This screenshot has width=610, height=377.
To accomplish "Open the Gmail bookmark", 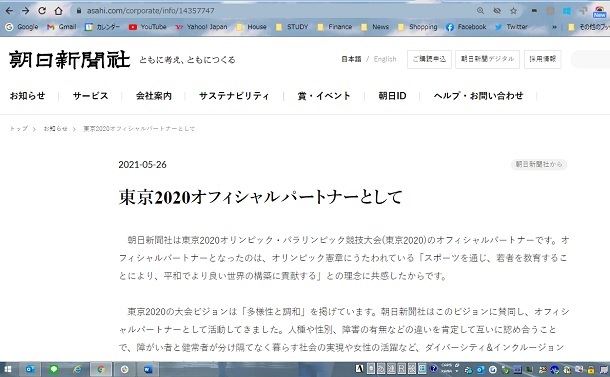I will coord(61,27).
